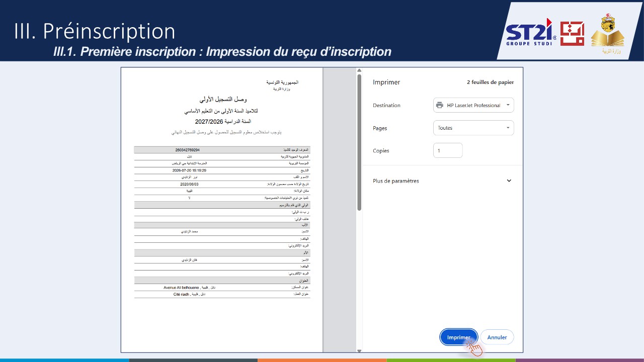Click the print preview scroll down arrow
The width and height of the screenshot is (644, 362).
click(x=359, y=350)
